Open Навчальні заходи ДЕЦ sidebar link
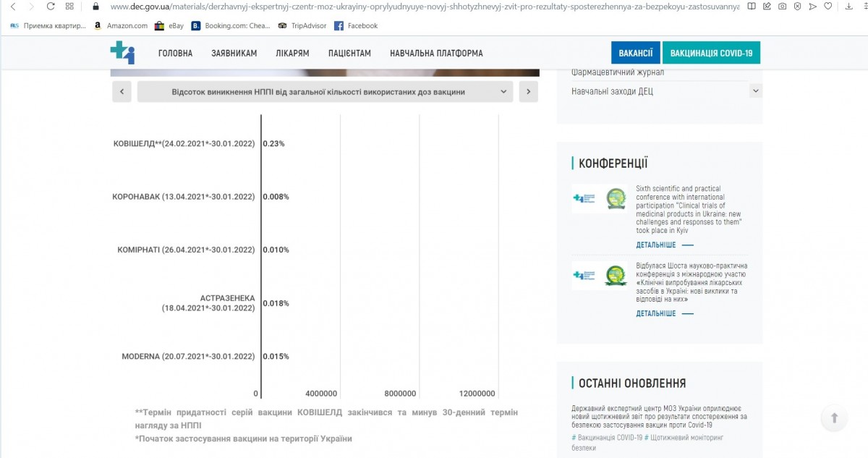 612,91
